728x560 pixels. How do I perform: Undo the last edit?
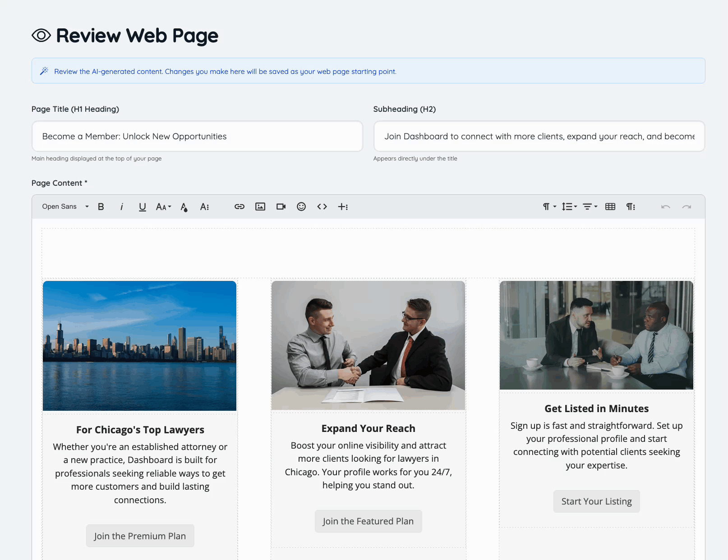(666, 207)
